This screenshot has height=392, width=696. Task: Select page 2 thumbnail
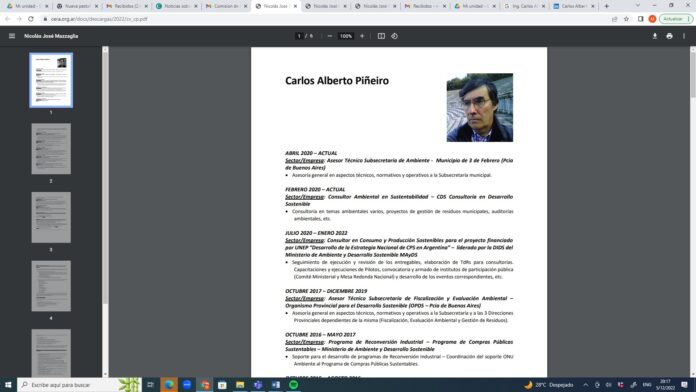coord(51,149)
